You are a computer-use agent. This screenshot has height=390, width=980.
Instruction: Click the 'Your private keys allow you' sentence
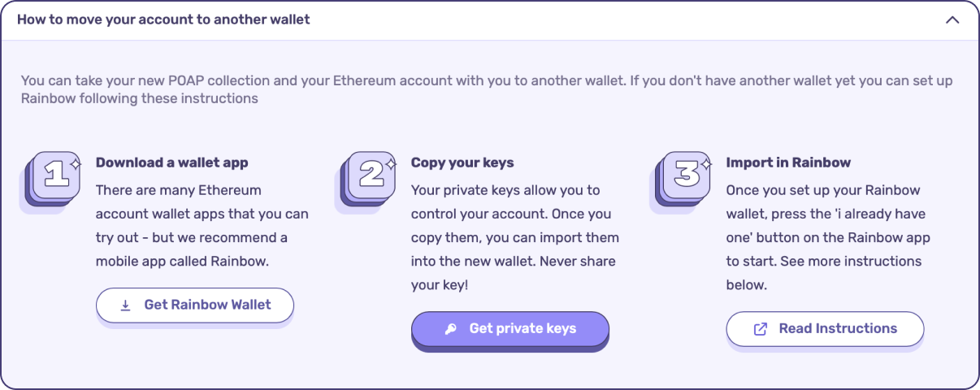[505, 190]
